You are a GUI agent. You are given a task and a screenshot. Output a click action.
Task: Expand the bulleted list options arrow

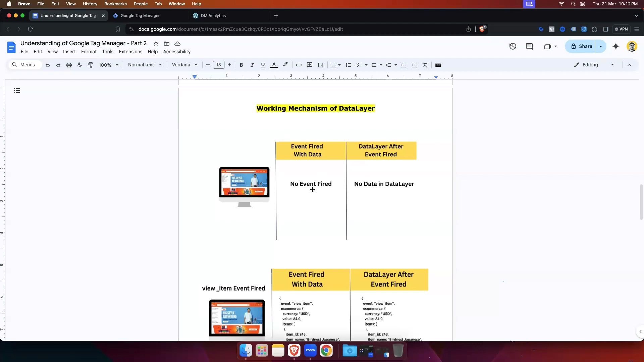click(381, 65)
